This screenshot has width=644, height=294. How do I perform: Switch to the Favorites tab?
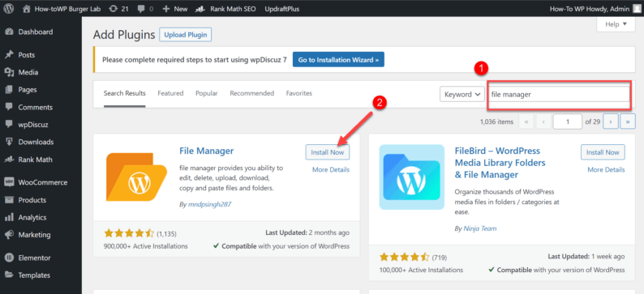(x=299, y=93)
